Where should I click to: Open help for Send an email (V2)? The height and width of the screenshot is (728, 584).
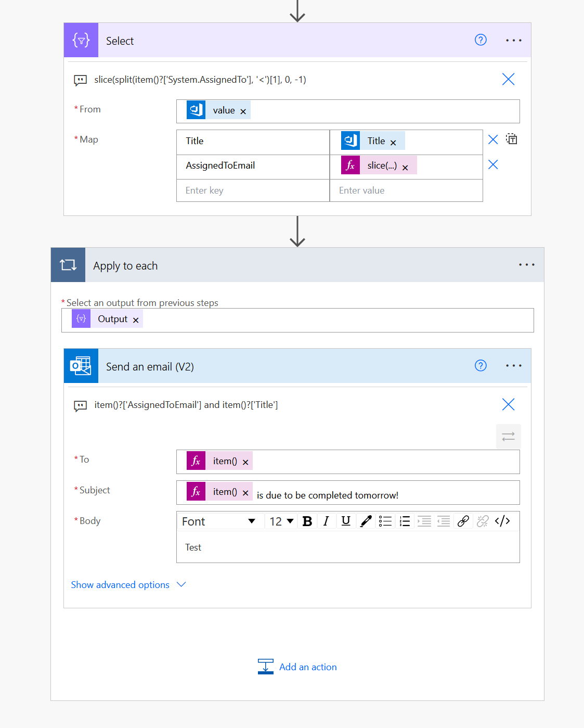[481, 365]
